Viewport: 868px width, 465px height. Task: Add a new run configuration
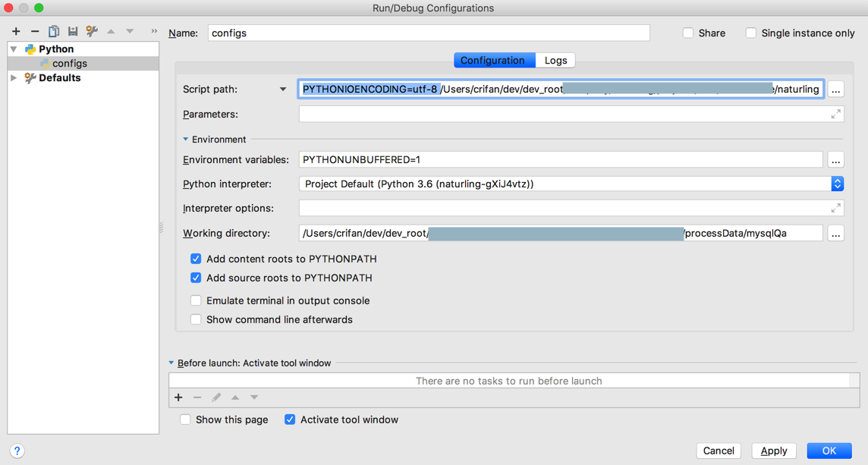click(x=16, y=31)
